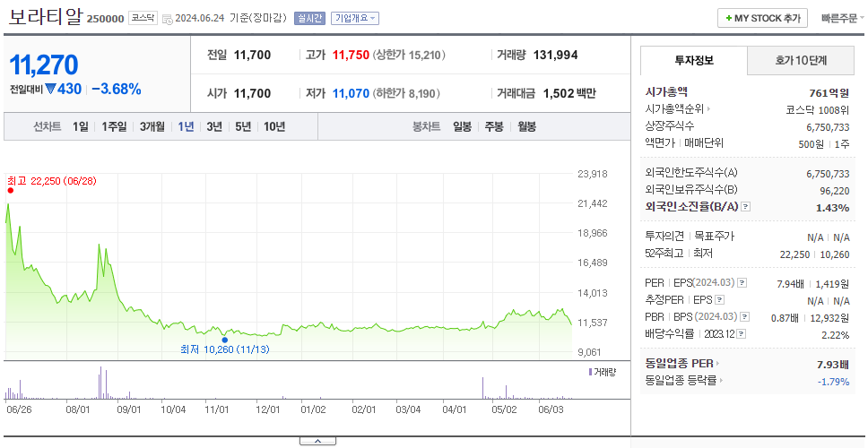Click the 보라티알 stock name heading
868x448 pixels.
point(46,17)
